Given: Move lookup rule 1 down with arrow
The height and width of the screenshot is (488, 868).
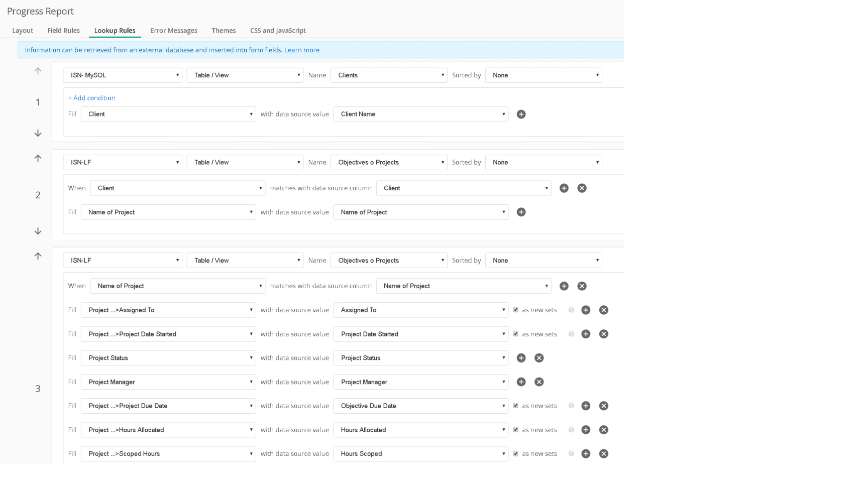Looking at the screenshot, I should (x=38, y=133).
